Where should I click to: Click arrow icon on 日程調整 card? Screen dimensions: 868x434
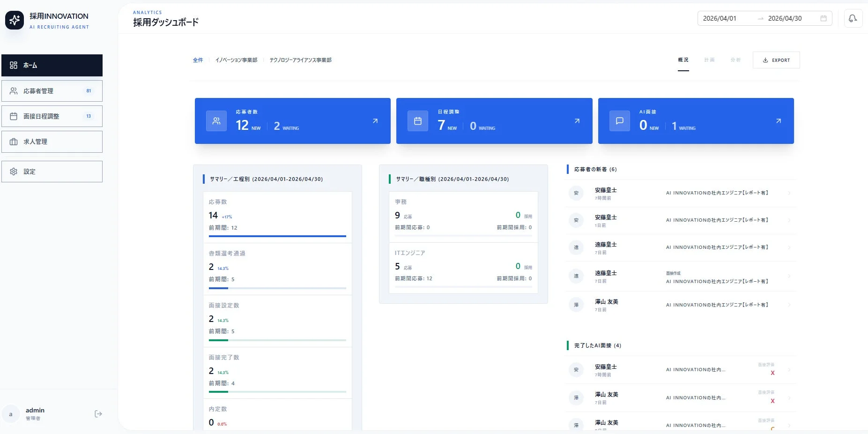point(577,121)
